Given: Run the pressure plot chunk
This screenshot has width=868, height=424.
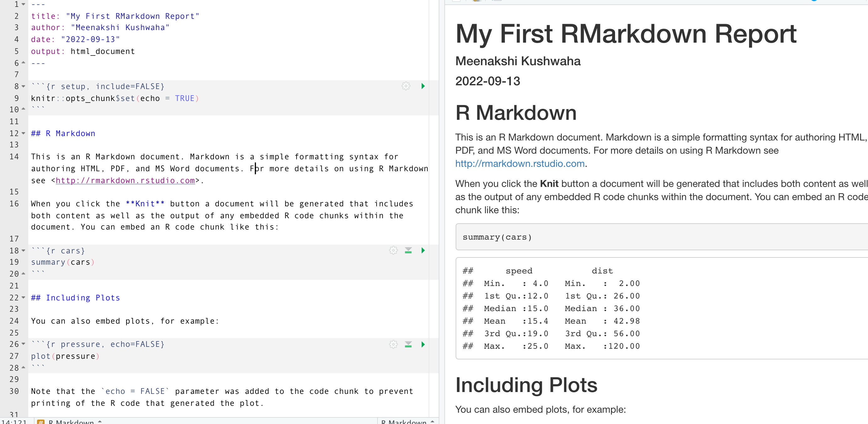Looking at the screenshot, I should [423, 344].
